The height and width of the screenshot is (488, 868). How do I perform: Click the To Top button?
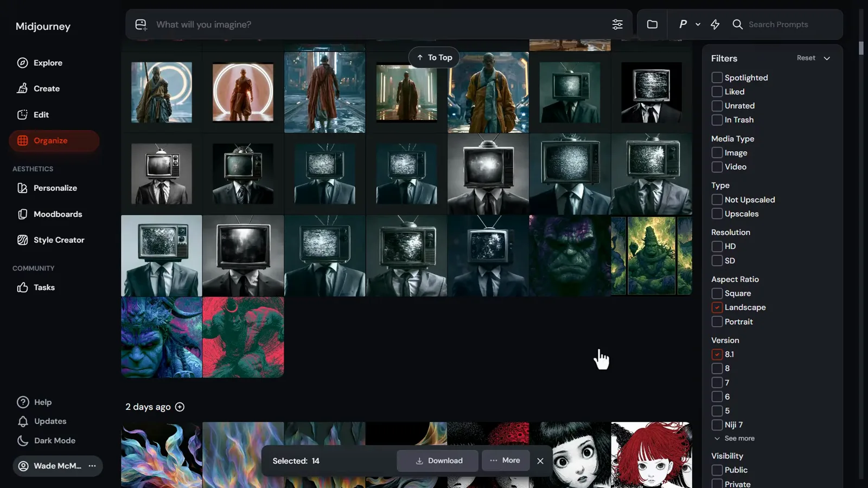point(434,57)
